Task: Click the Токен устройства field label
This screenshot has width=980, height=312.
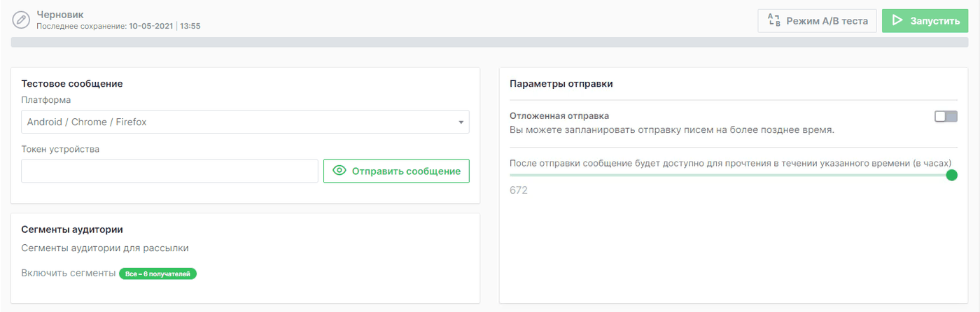Action: coord(60,148)
